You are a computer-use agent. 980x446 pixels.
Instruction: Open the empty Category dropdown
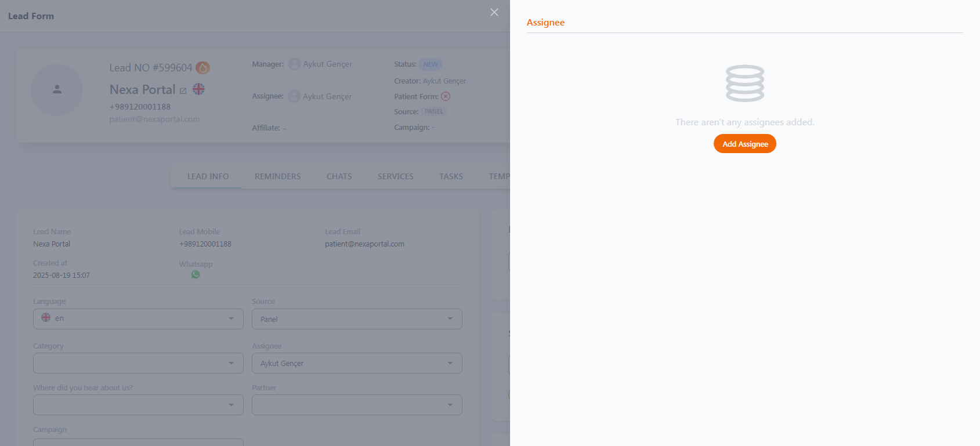point(138,363)
